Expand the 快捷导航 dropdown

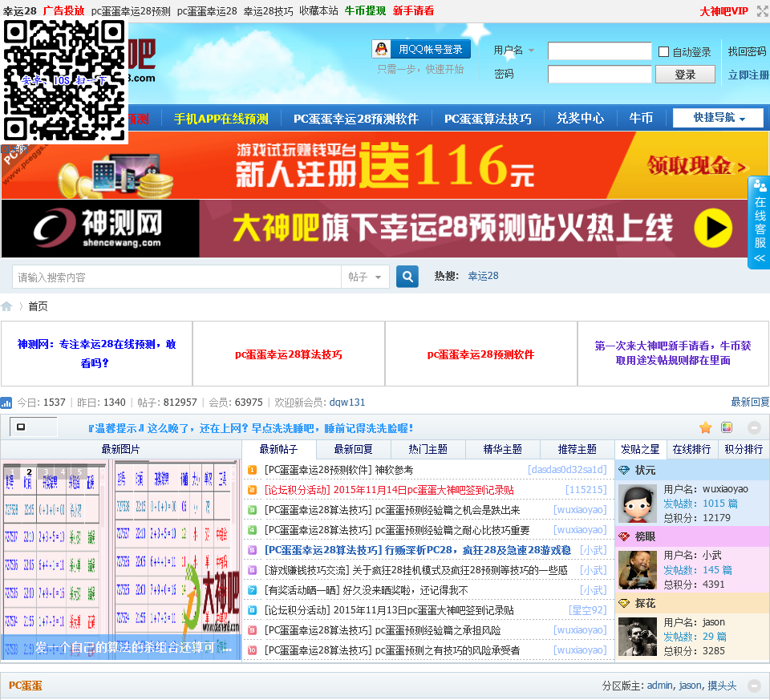tap(718, 118)
